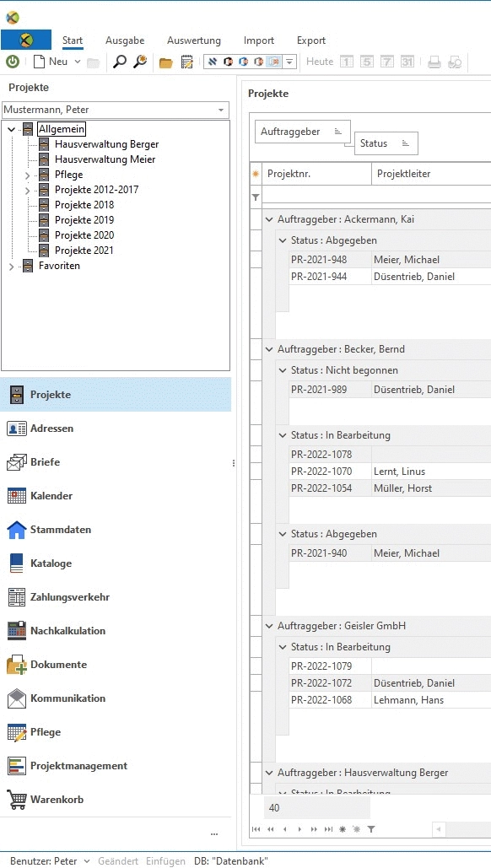Open the Projektmanagement module
This screenshot has height=868, width=491.
(x=78, y=766)
